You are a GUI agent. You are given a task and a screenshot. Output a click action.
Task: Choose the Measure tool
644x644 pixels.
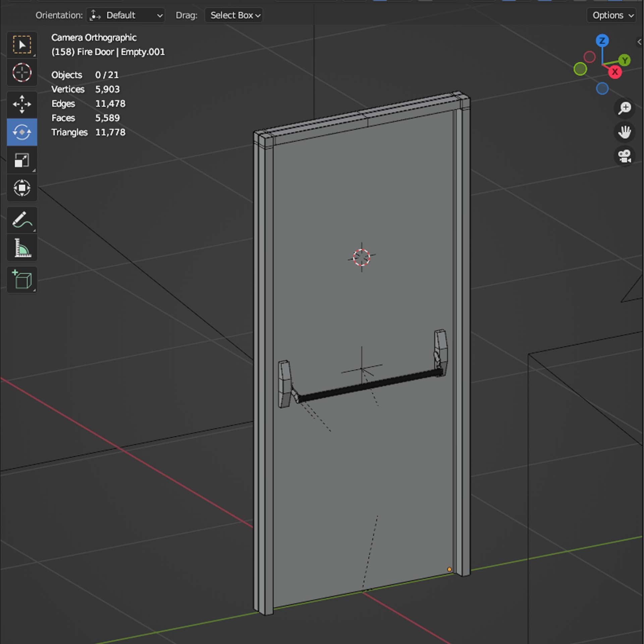pyautogui.click(x=22, y=248)
